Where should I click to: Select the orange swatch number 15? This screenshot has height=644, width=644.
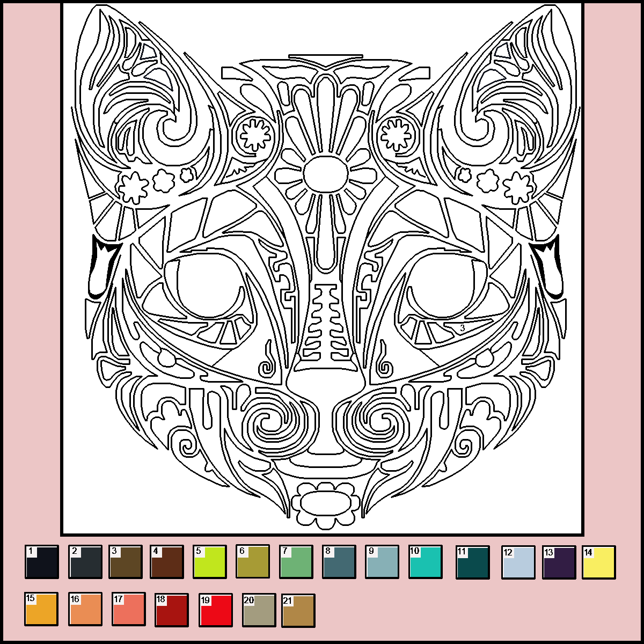[41, 610]
